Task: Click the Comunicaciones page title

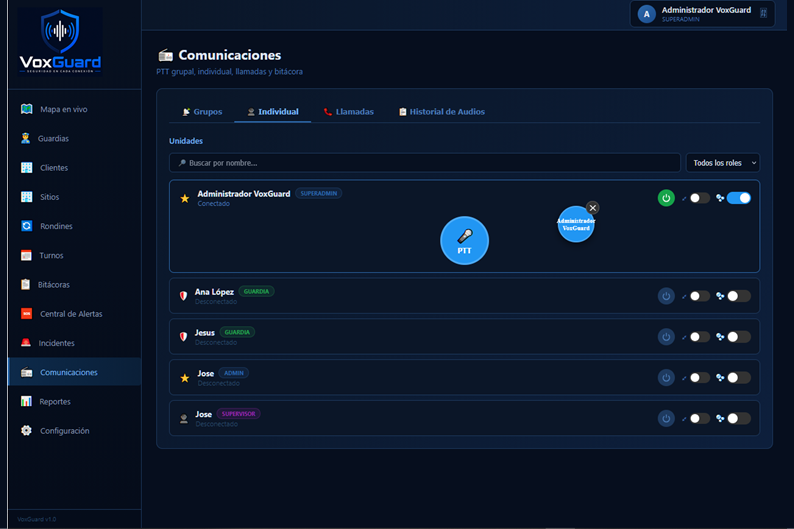Action: (x=229, y=55)
